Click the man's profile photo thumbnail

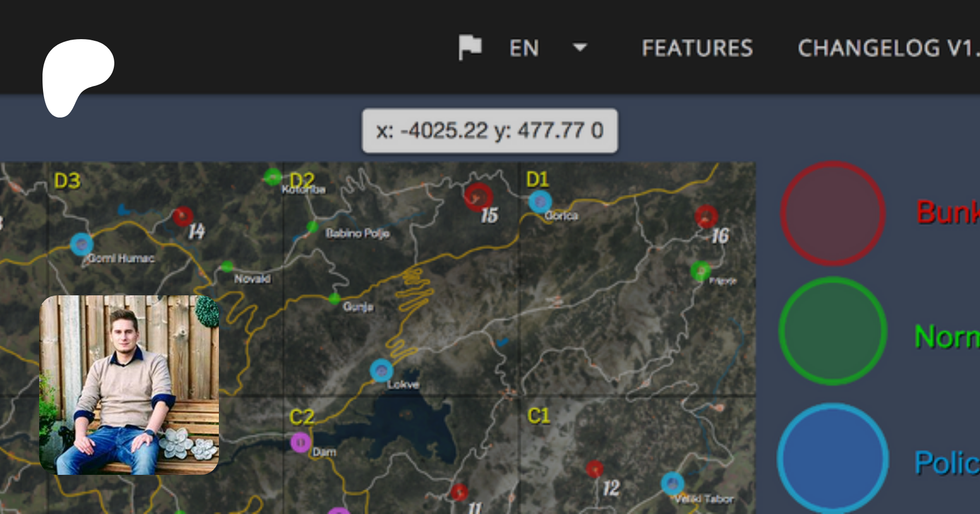pyautogui.click(x=129, y=385)
